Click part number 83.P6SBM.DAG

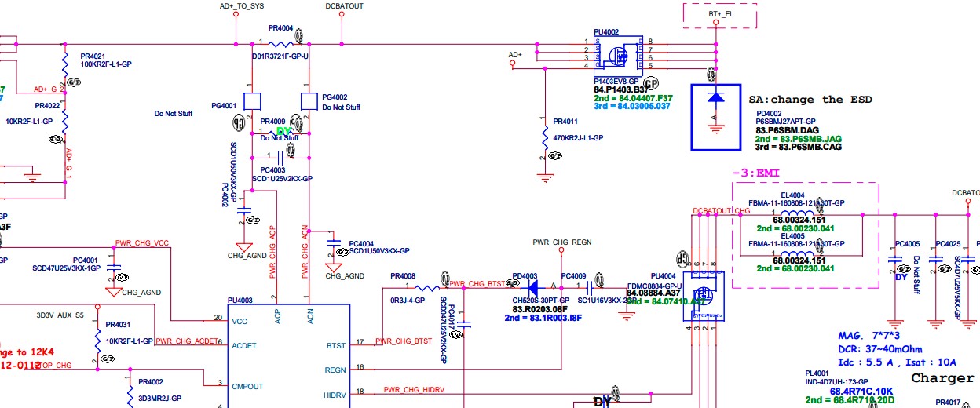pos(788,129)
